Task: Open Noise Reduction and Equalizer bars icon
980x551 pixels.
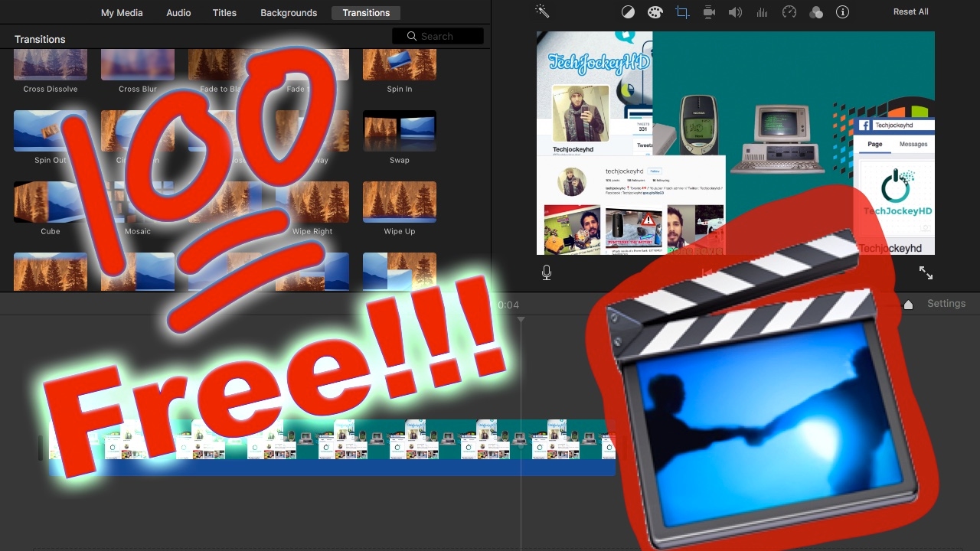Action: 762,12
